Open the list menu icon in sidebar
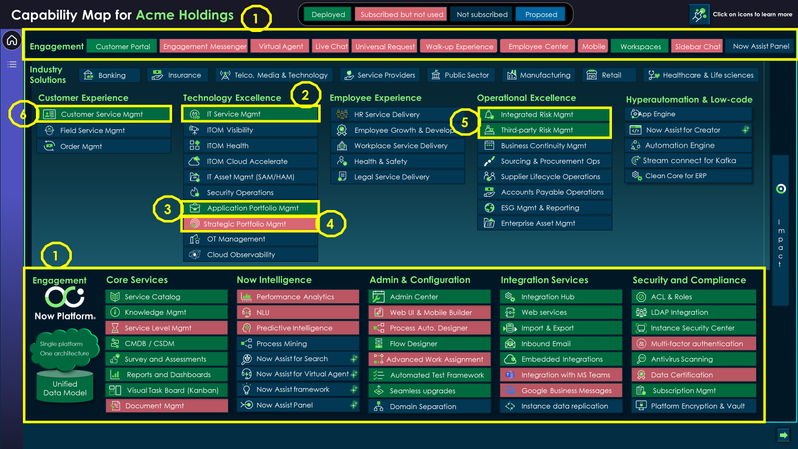Screen dimensions: 798x449 click(12, 64)
